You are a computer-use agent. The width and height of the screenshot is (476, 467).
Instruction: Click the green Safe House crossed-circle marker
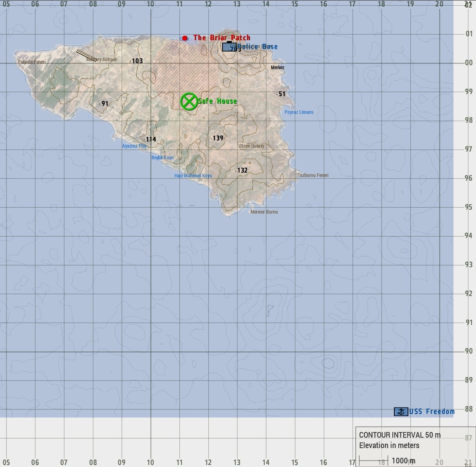coord(189,101)
